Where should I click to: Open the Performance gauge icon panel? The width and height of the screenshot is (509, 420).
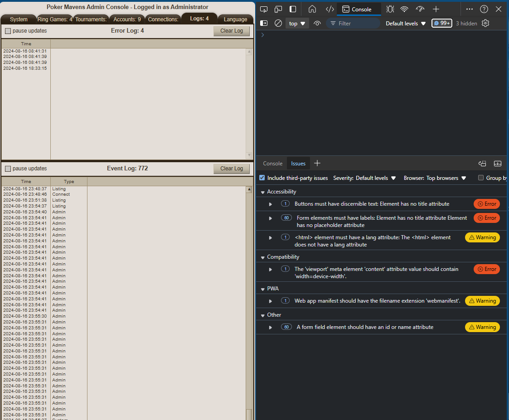point(420,9)
